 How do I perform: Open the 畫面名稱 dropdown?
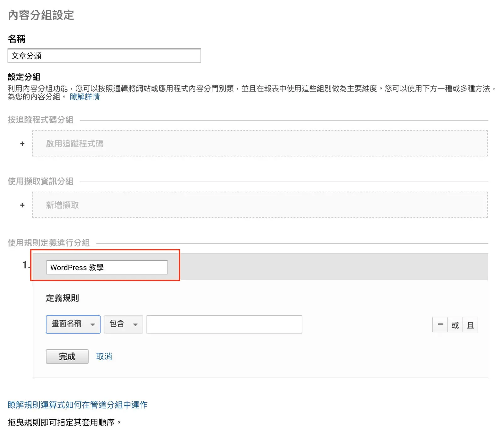pyautogui.click(x=73, y=324)
